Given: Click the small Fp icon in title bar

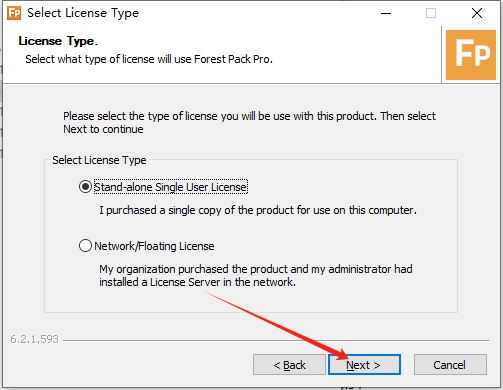Looking at the screenshot, I should 14,13.
